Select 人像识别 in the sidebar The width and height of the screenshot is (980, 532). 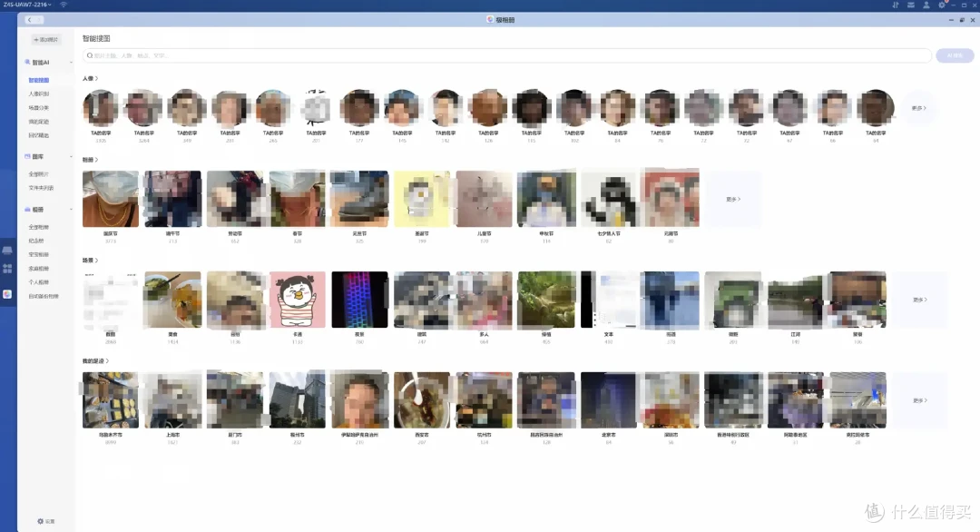39,94
